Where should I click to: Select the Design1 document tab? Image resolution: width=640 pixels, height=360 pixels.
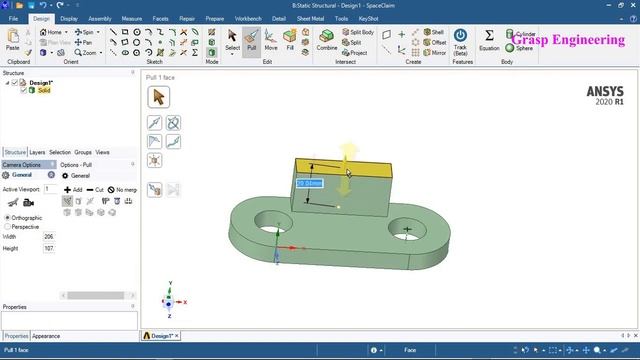(161, 336)
